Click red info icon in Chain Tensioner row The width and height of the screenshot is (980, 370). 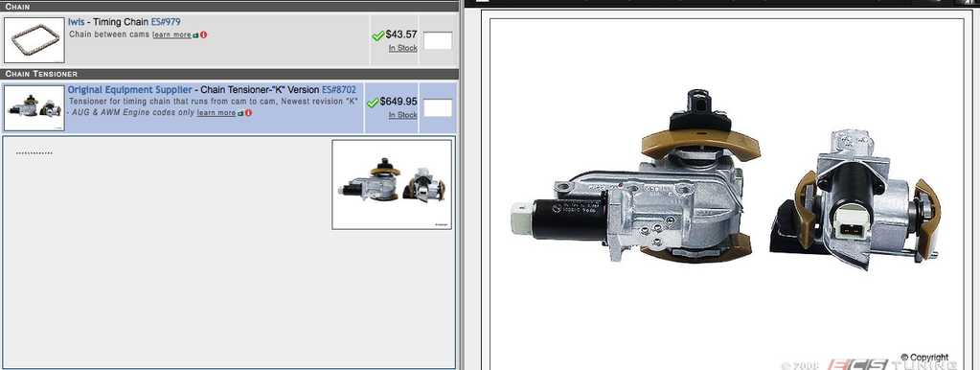click(248, 113)
